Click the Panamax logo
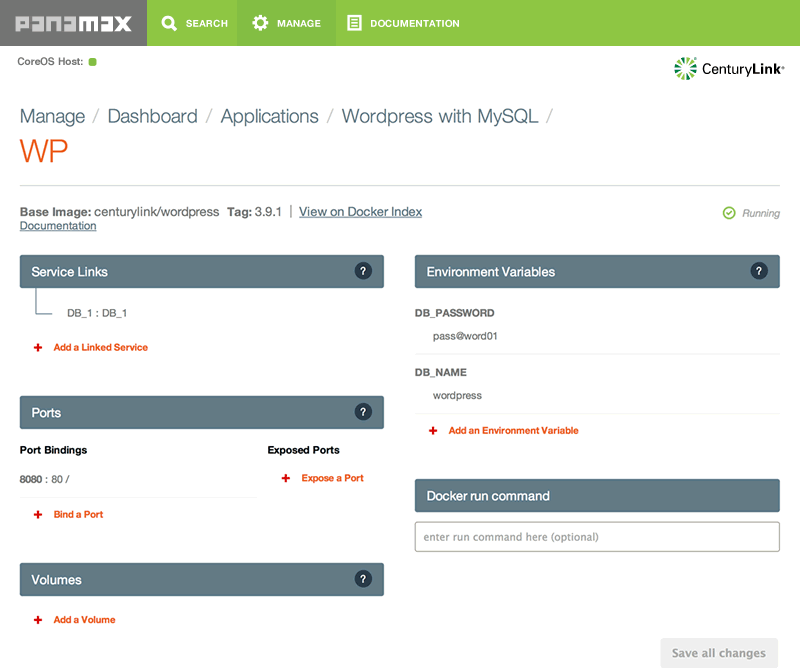800x669 pixels. (73, 23)
